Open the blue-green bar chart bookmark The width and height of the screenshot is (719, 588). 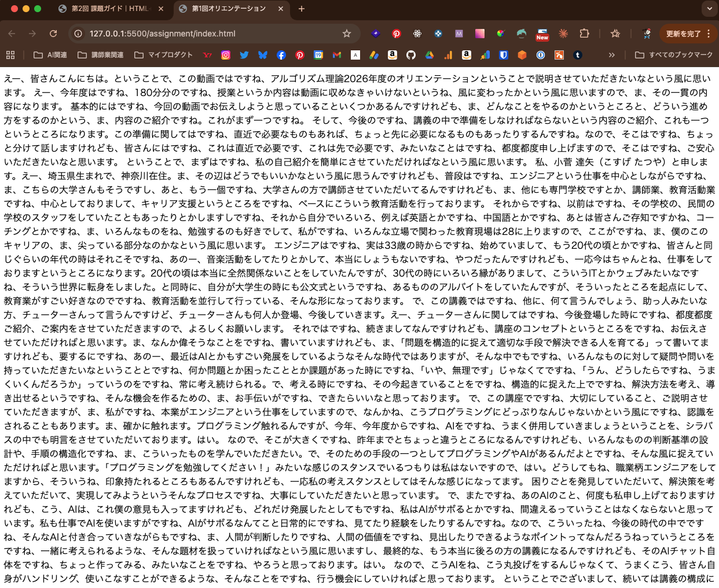pos(485,55)
